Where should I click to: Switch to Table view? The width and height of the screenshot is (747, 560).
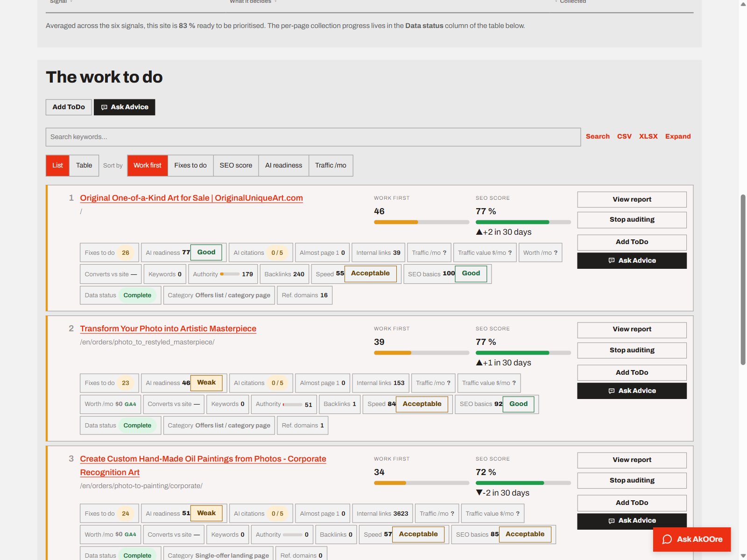point(84,165)
